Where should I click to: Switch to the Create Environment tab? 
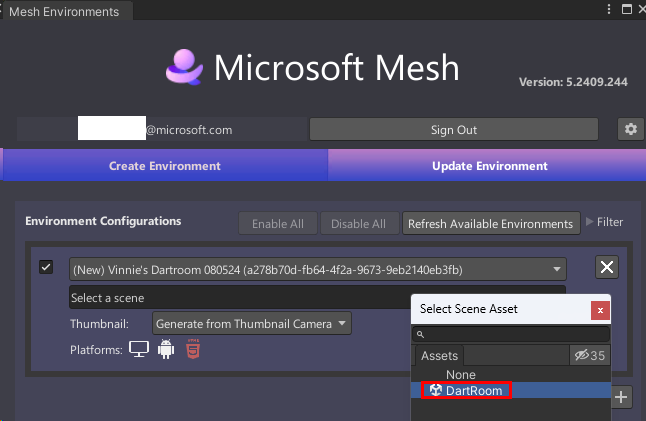pos(165,166)
